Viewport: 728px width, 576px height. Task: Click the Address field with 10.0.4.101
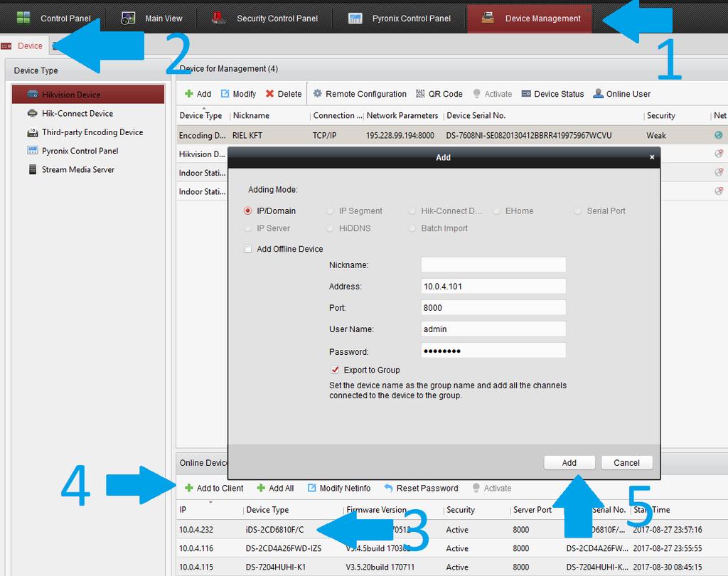[x=493, y=286]
